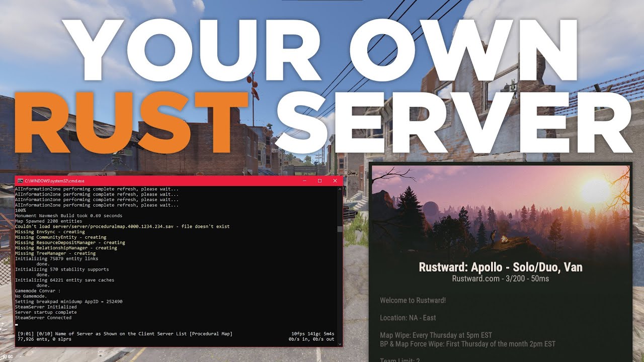Click the "Welcome to Rustward!" description text
The width and height of the screenshot is (644, 362).
pyautogui.click(x=413, y=301)
